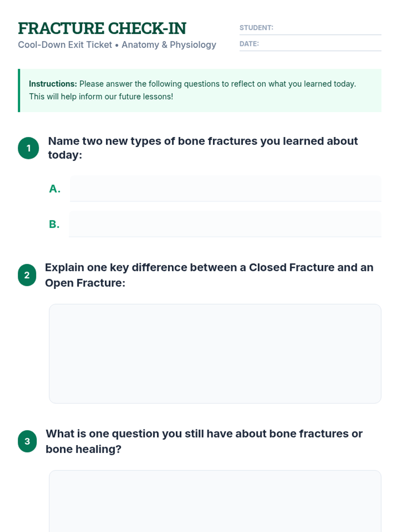Click answer field A for fracture type

click(x=225, y=189)
